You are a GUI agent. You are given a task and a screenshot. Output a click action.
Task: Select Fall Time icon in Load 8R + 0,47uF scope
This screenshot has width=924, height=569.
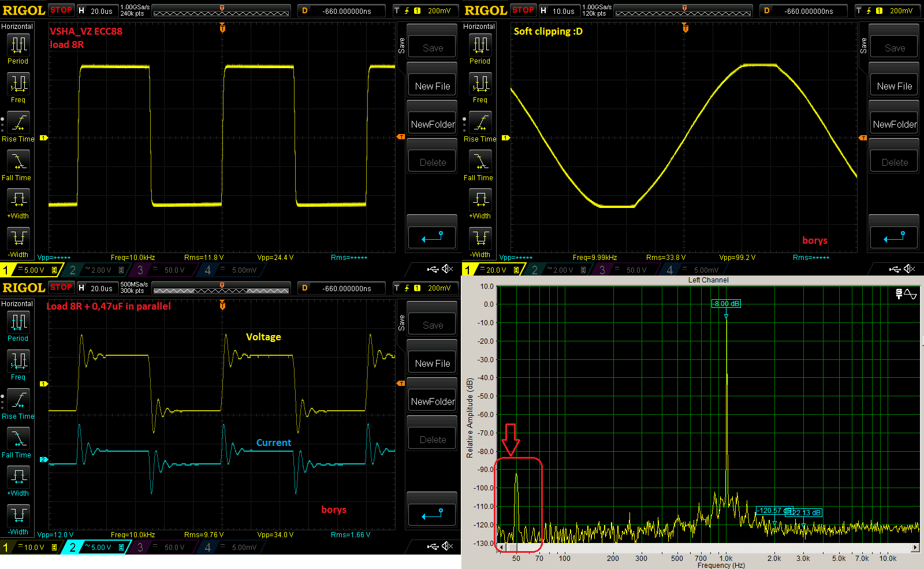(18, 438)
